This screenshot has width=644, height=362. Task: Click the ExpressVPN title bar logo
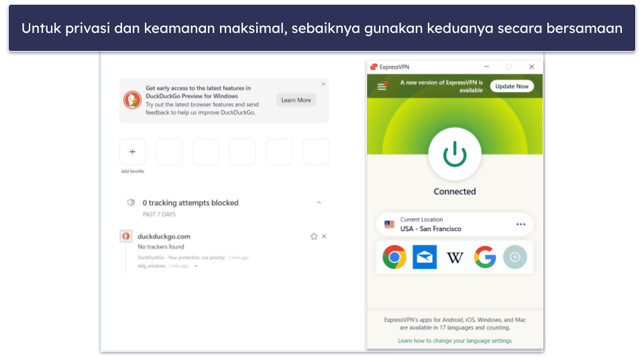pos(374,67)
